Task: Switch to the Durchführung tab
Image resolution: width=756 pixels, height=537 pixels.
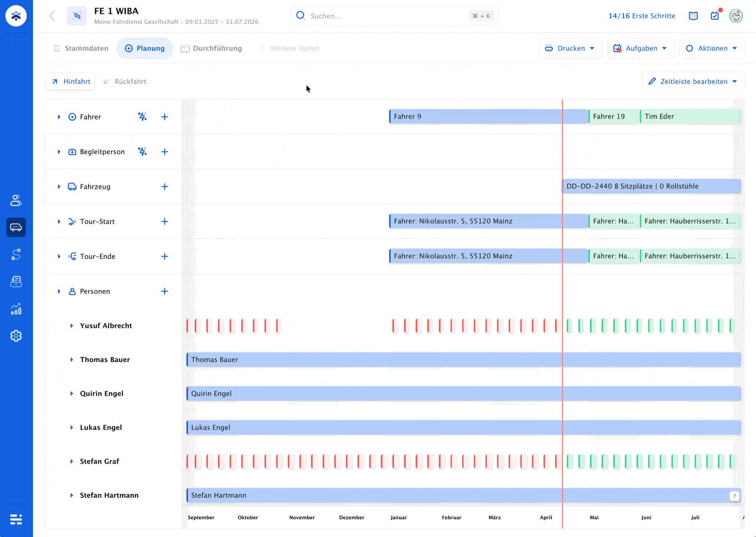Action: click(211, 48)
